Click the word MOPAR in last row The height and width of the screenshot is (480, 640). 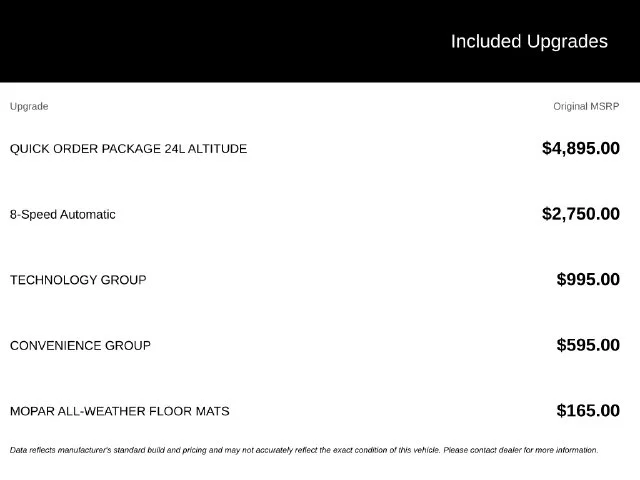32,411
